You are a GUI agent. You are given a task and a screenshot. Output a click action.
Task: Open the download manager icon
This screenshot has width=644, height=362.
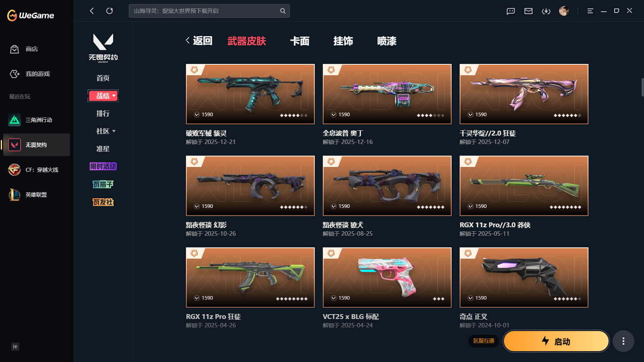(x=546, y=11)
